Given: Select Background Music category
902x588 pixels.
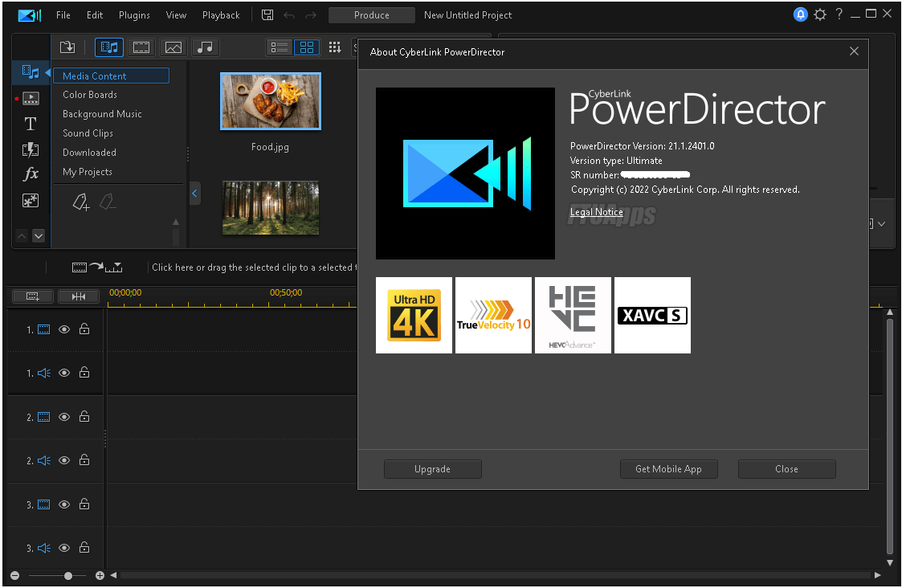Looking at the screenshot, I should tap(102, 114).
